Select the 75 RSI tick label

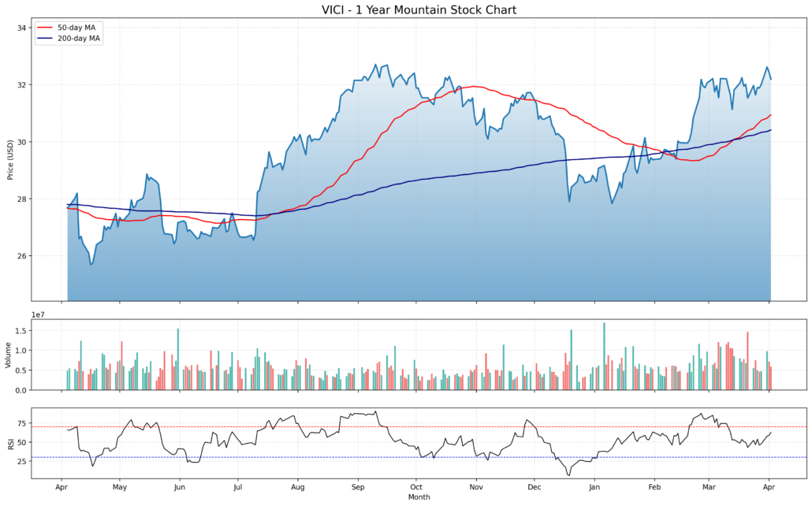21,424
